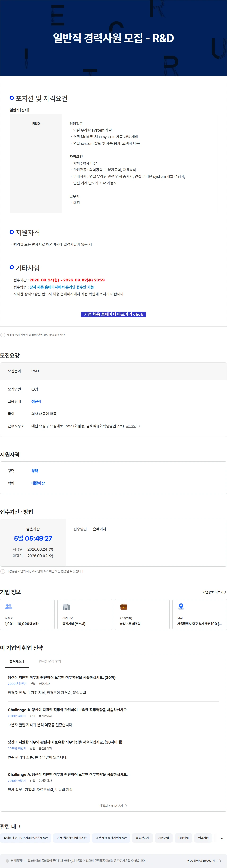The height and width of the screenshot is (868, 227).
Task: Select the 제품영업 tag
Action: coord(164,838)
